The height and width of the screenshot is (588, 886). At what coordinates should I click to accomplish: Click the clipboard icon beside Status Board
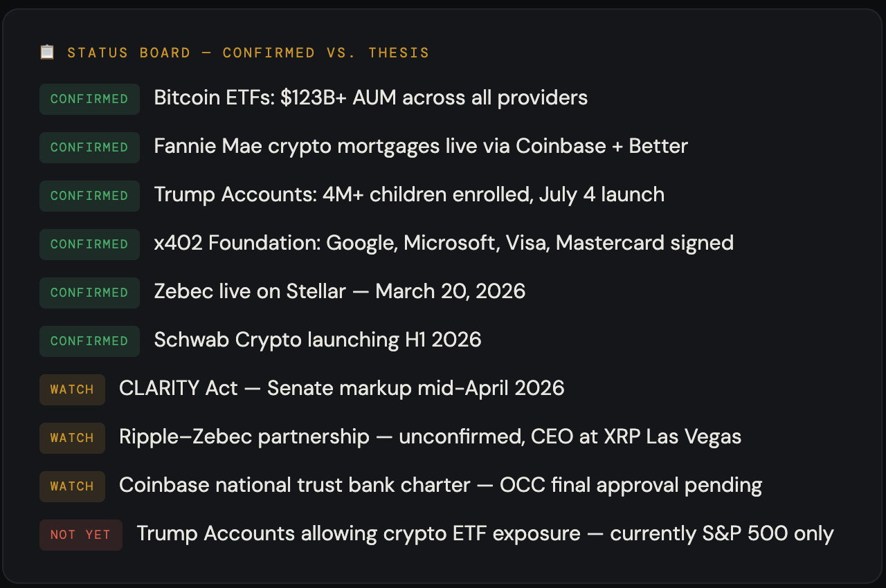(x=47, y=53)
